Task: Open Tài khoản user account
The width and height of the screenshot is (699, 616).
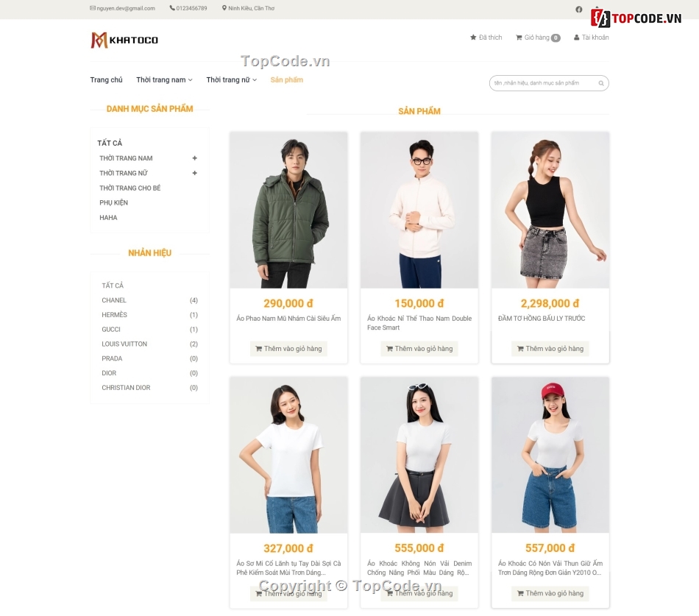Action: pyautogui.click(x=591, y=38)
